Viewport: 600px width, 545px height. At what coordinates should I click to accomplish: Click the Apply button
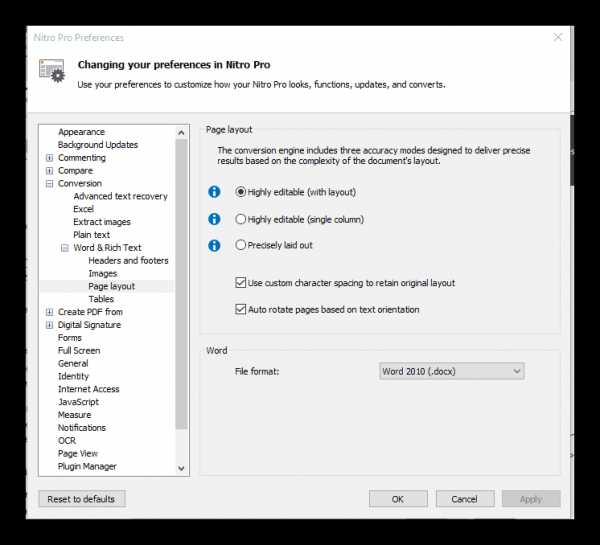tap(531, 499)
